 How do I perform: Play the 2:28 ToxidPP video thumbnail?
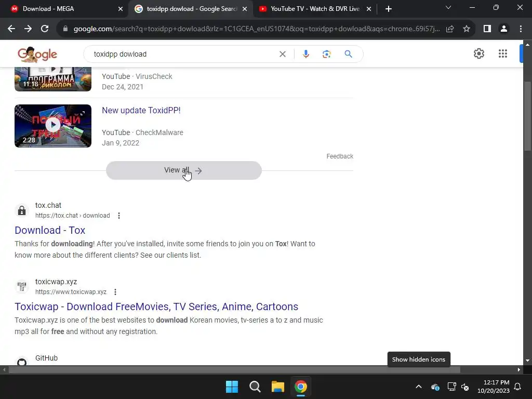pyautogui.click(x=53, y=126)
